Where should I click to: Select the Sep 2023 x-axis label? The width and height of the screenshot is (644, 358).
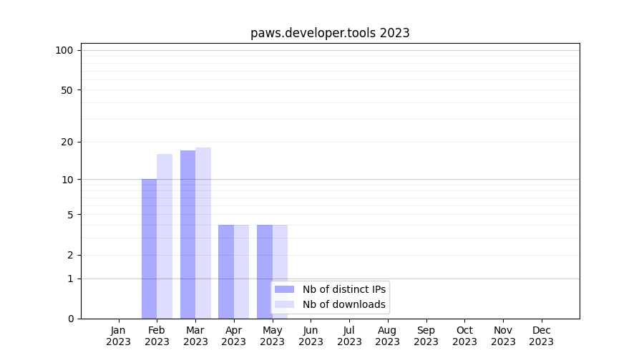(426, 336)
